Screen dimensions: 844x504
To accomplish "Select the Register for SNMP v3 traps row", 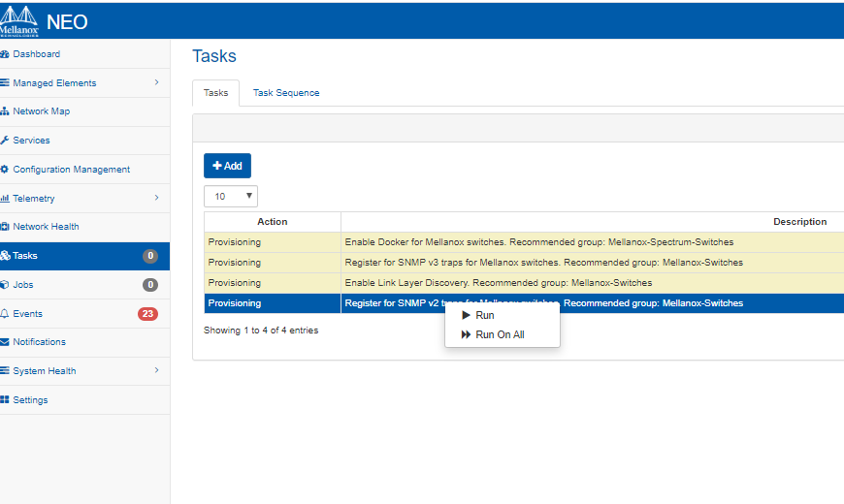I will click(x=524, y=263).
